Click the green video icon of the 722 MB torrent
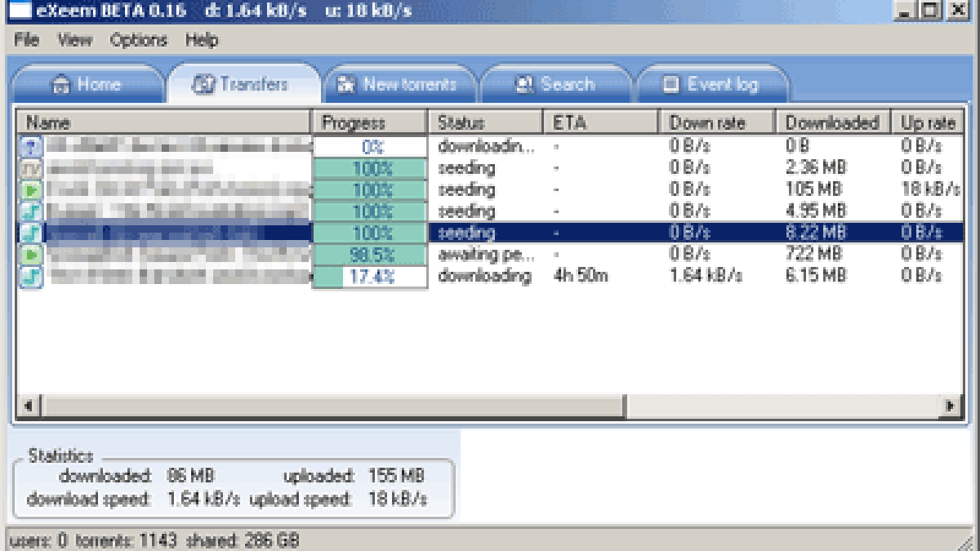This screenshot has height=551, width=980. [x=30, y=254]
